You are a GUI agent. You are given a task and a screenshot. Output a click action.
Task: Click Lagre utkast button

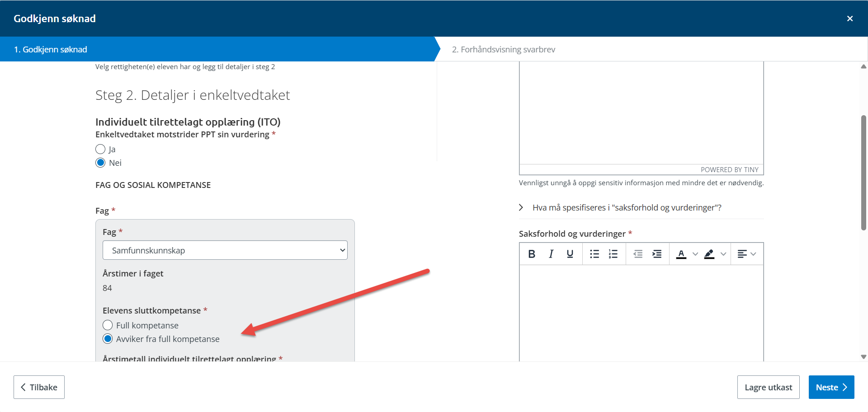point(769,387)
